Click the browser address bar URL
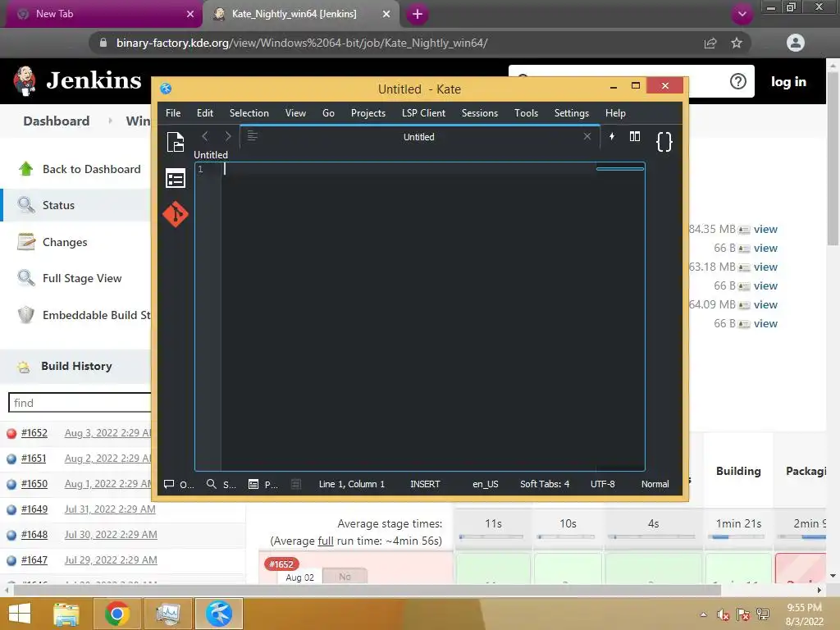 pyautogui.click(x=302, y=43)
